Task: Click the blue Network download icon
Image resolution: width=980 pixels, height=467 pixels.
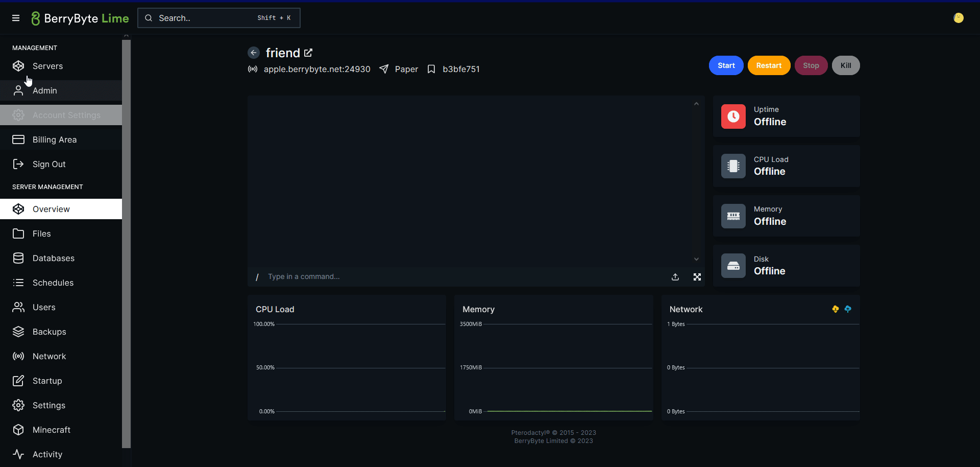Action: click(x=848, y=309)
